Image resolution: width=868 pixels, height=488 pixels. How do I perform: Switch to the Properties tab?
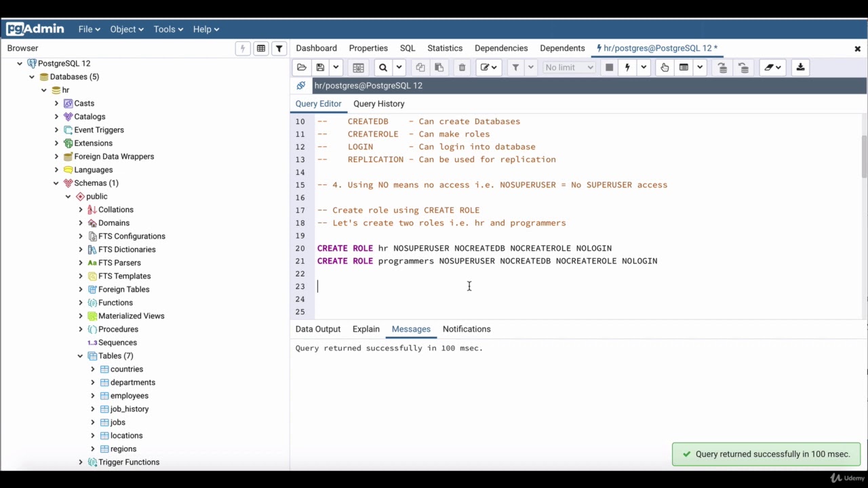coord(368,48)
